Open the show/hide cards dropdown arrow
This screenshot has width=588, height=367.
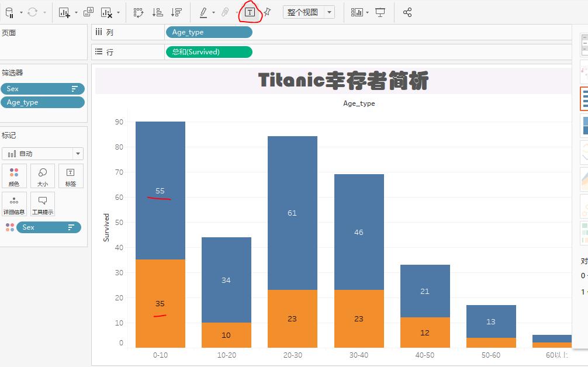point(368,12)
